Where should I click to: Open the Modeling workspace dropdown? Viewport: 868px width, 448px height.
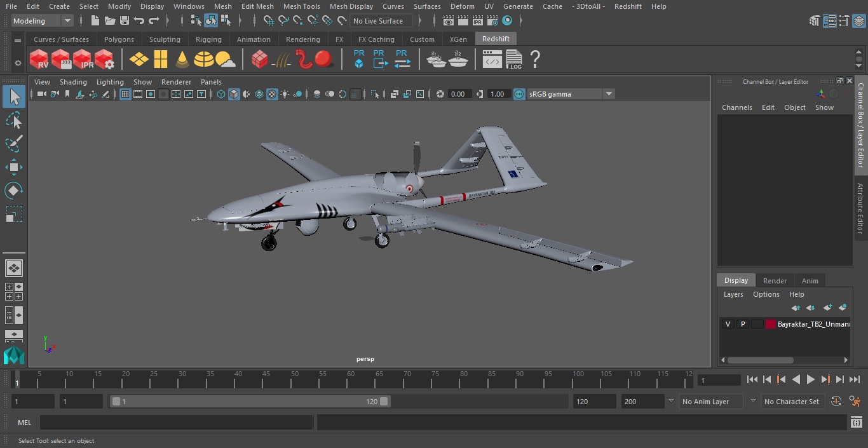[43, 21]
